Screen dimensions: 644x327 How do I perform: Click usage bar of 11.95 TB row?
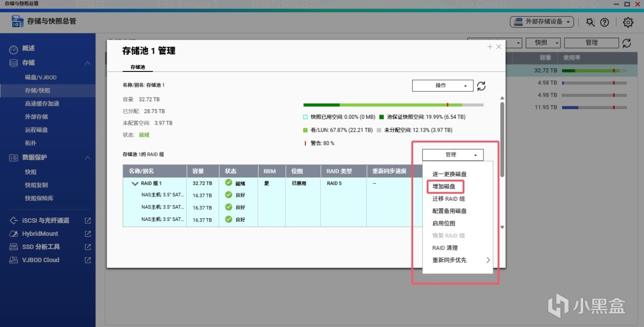594,107
